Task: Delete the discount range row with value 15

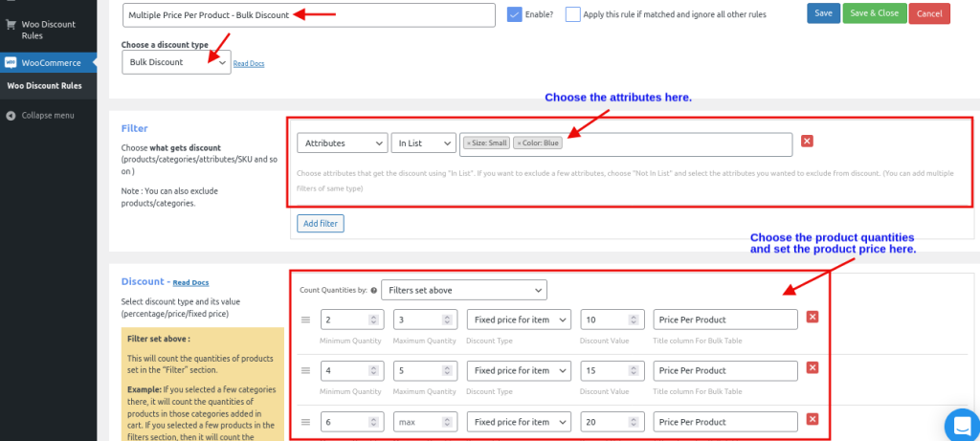Action: pos(813,368)
